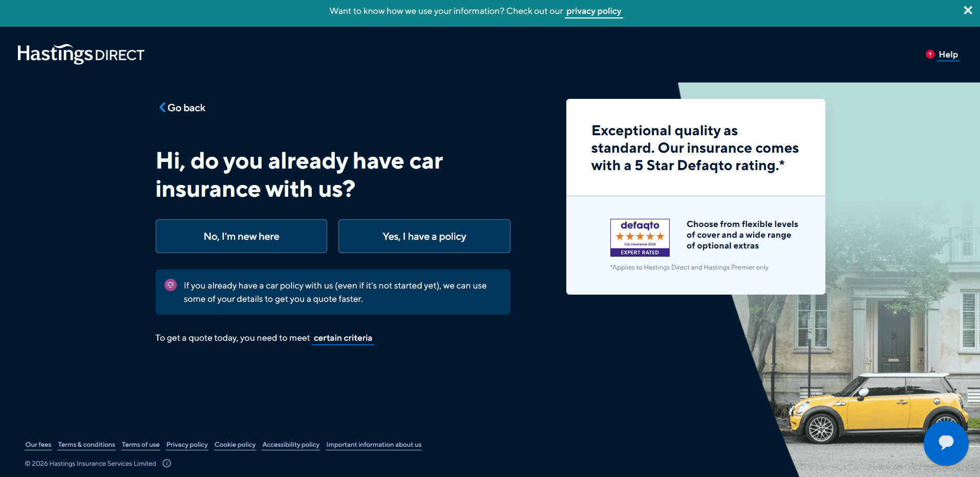Click the red Help question mark icon
This screenshot has width=980, height=477.
point(930,54)
